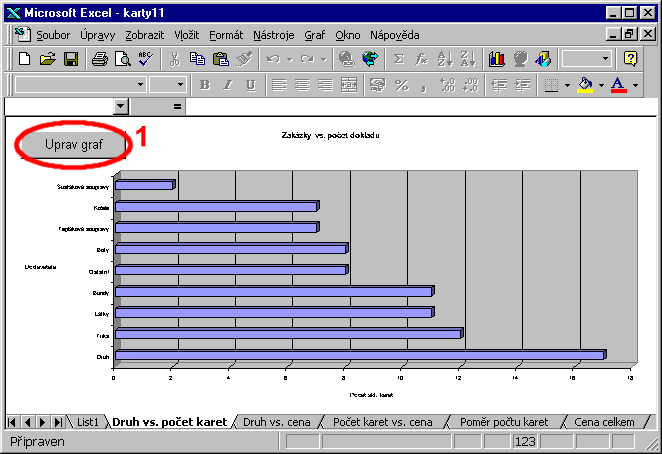Viewport: 662px width, 454px height.
Task: Open Print Preview from the toolbar
Action: [122, 59]
